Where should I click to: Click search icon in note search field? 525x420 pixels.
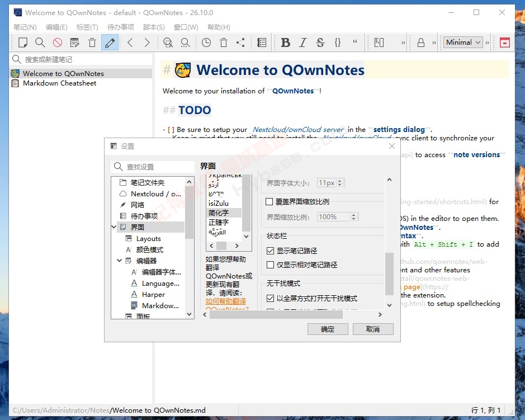pyautogui.click(x=16, y=59)
